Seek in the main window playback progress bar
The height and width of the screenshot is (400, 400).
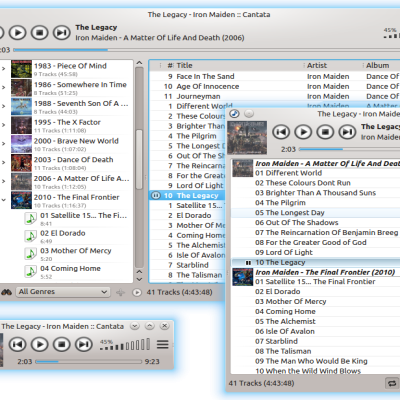207,50
